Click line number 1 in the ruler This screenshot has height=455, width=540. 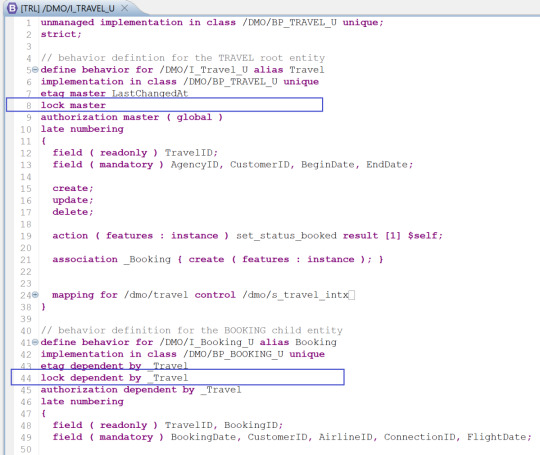tap(29, 23)
